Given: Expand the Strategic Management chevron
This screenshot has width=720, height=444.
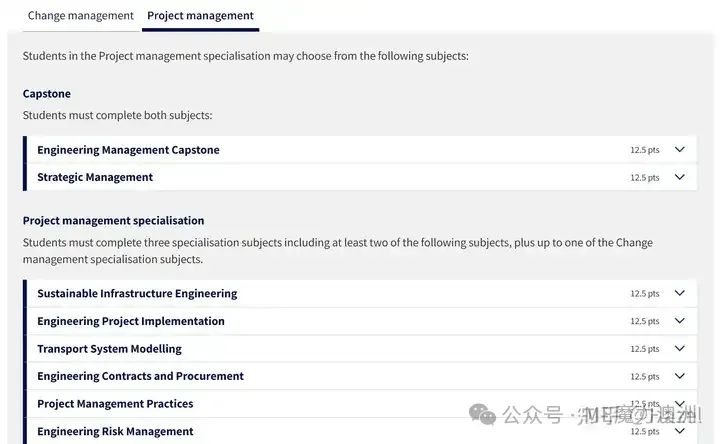Looking at the screenshot, I should 680,177.
